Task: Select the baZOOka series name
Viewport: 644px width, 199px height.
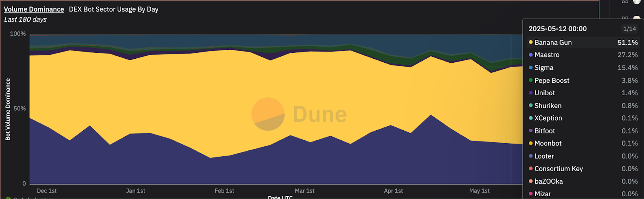Action: 549,181
